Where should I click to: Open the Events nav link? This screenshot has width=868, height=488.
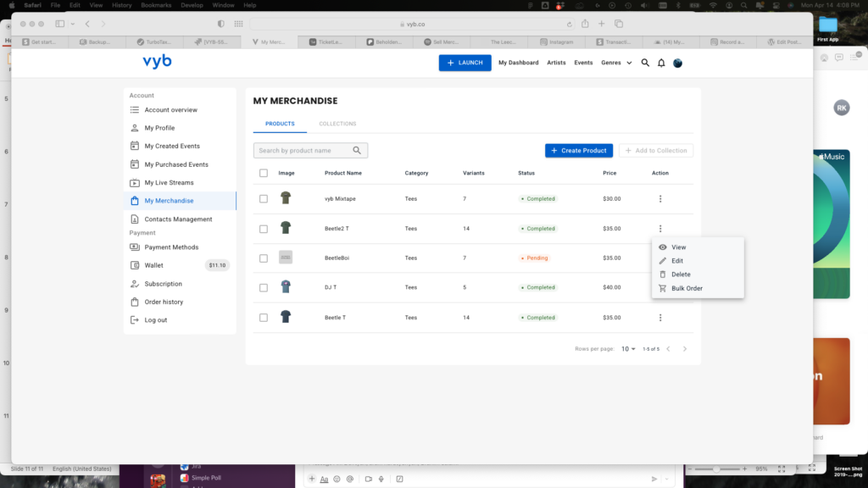click(x=583, y=63)
